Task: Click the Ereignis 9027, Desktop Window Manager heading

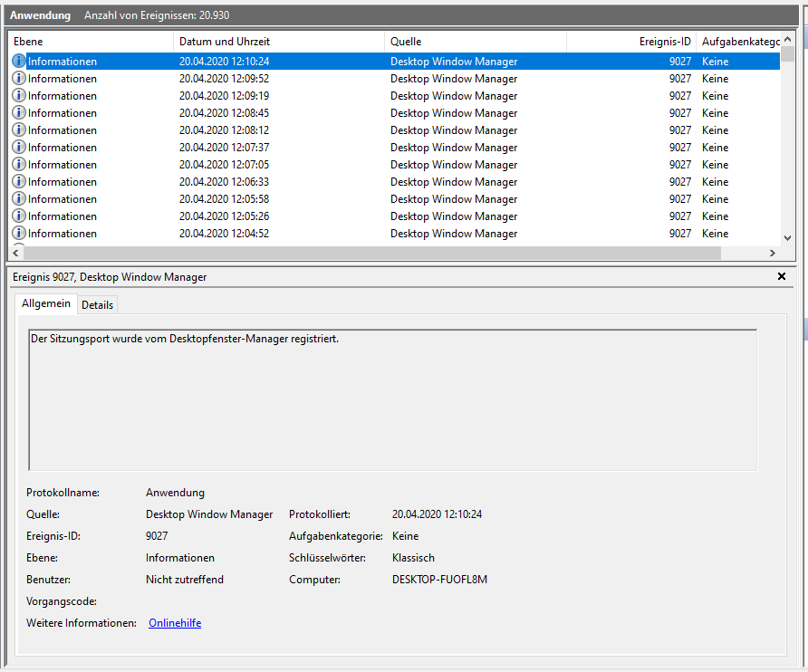Action: [x=110, y=277]
